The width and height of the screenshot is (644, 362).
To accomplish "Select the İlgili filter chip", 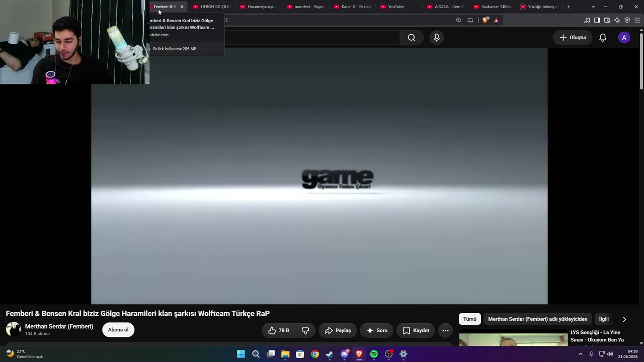I will [604, 319].
